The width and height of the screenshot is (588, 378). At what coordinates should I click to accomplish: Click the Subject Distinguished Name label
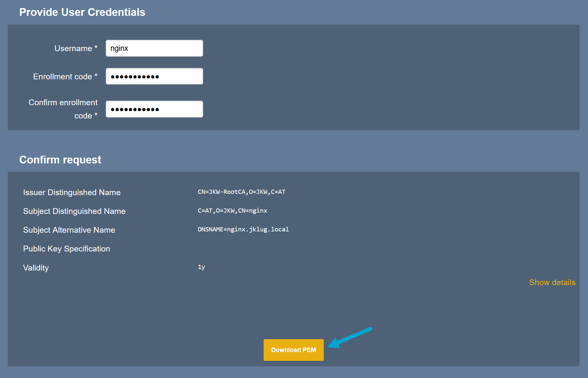pyautogui.click(x=74, y=211)
